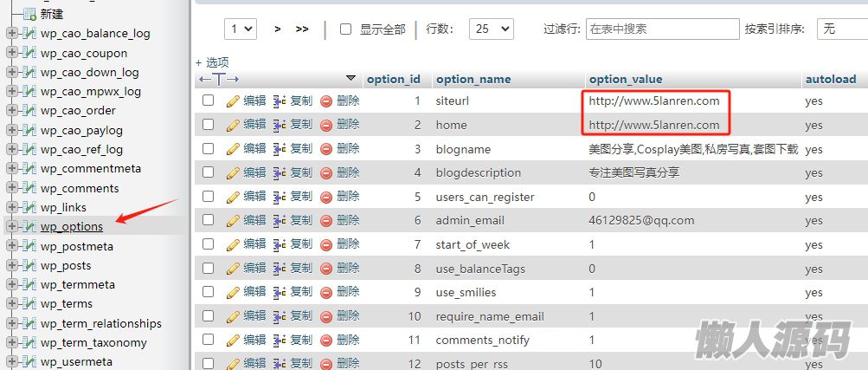868x370 pixels.
Task: Click the table icon beside wp_cao_balance_log
Action: [x=29, y=33]
